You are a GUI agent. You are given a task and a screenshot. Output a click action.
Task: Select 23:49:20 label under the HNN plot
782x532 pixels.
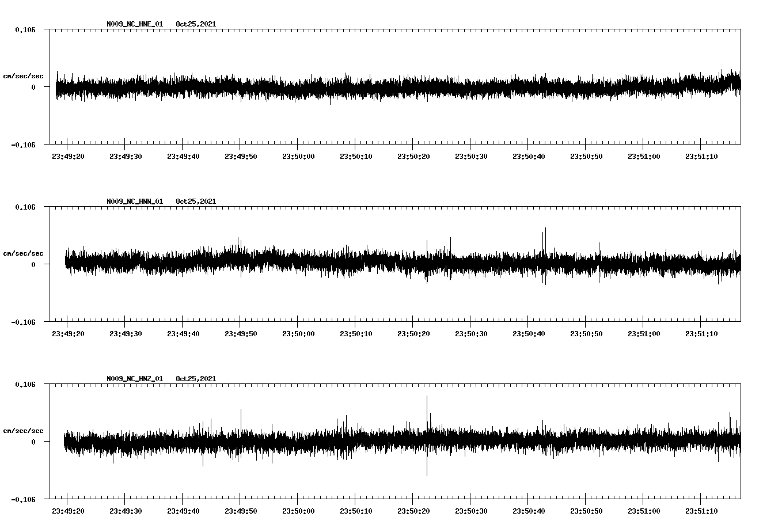tap(68, 334)
